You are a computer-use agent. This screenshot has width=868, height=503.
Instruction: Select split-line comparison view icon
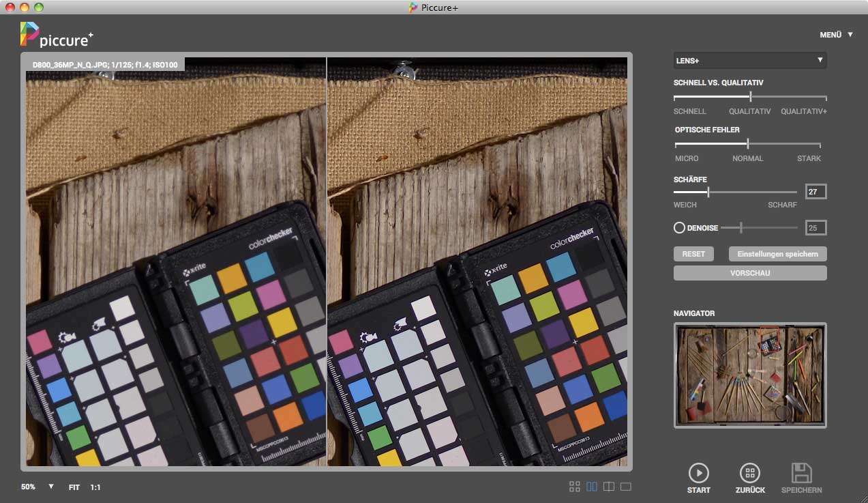point(609,487)
